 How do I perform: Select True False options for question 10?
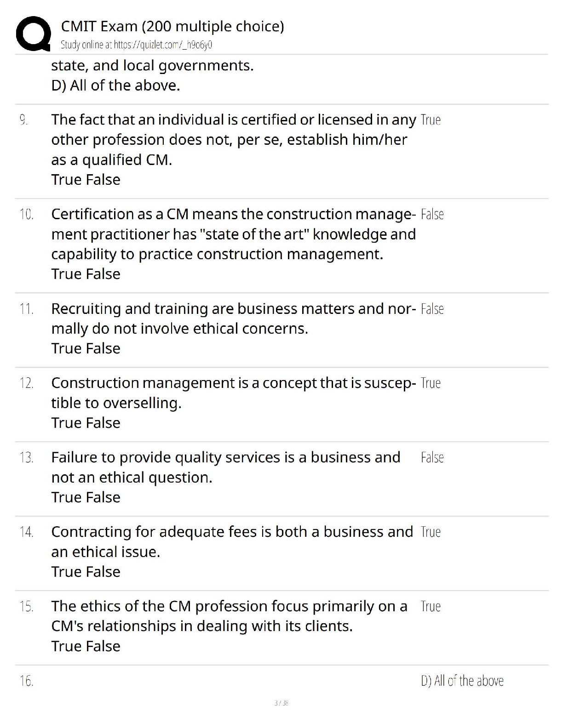(86, 274)
